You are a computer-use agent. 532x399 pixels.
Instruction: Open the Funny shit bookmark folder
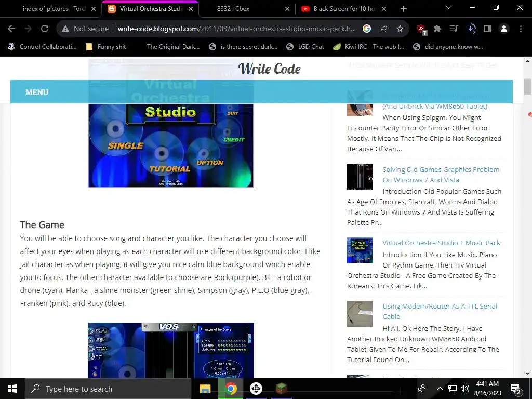106,47
